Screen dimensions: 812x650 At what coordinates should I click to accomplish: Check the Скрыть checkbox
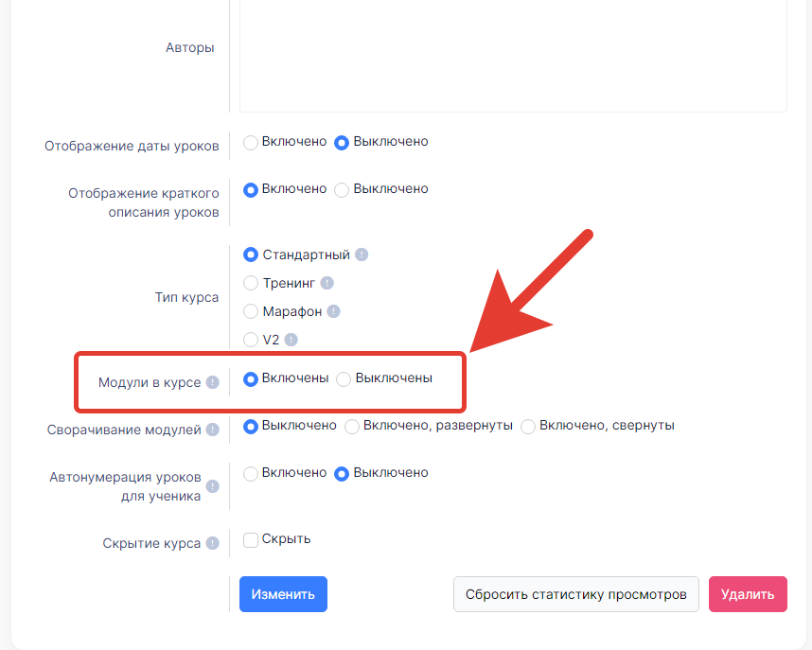pyautogui.click(x=251, y=539)
